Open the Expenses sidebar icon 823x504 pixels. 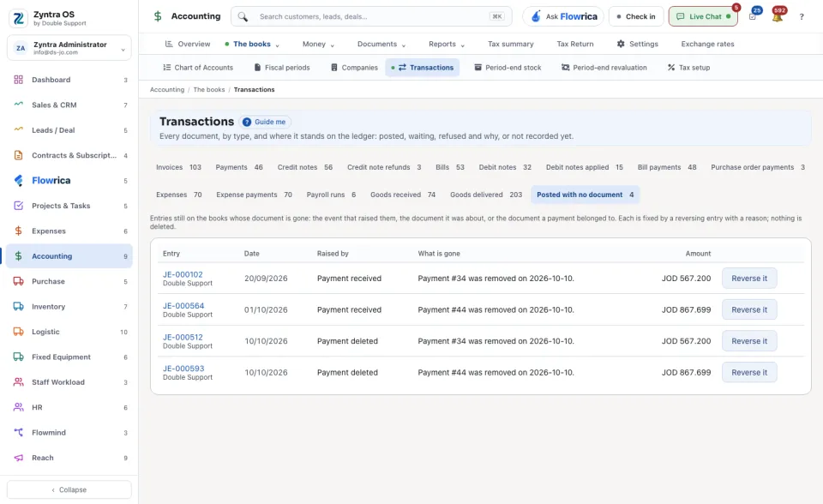pyautogui.click(x=18, y=231)
